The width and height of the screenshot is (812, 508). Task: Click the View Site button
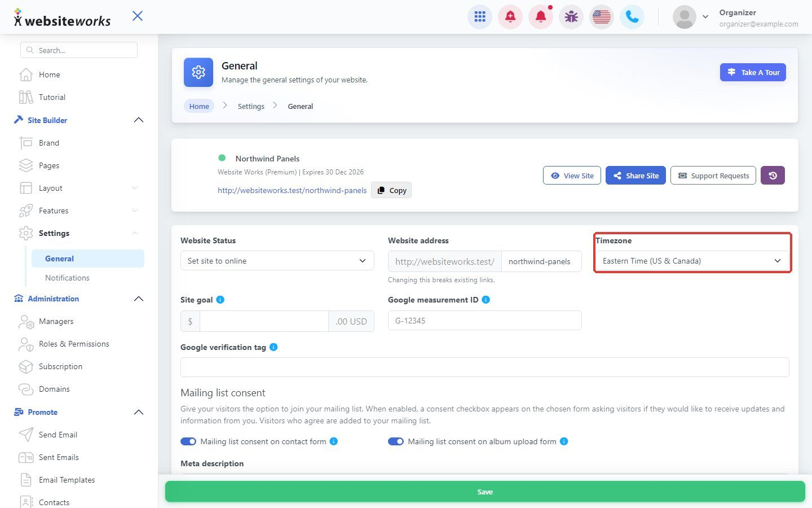coord(572,176)
